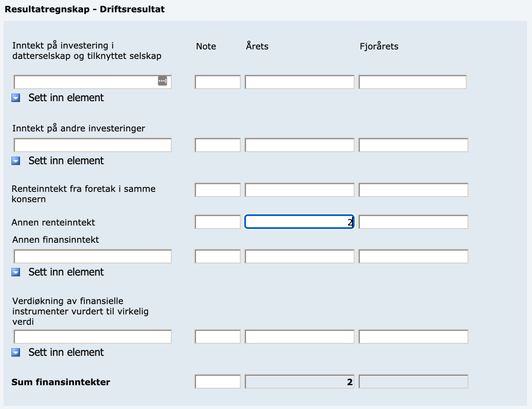Click Note field for Sum finansinntekter
Screen dimensions: 532x409
tap(218, 382)
